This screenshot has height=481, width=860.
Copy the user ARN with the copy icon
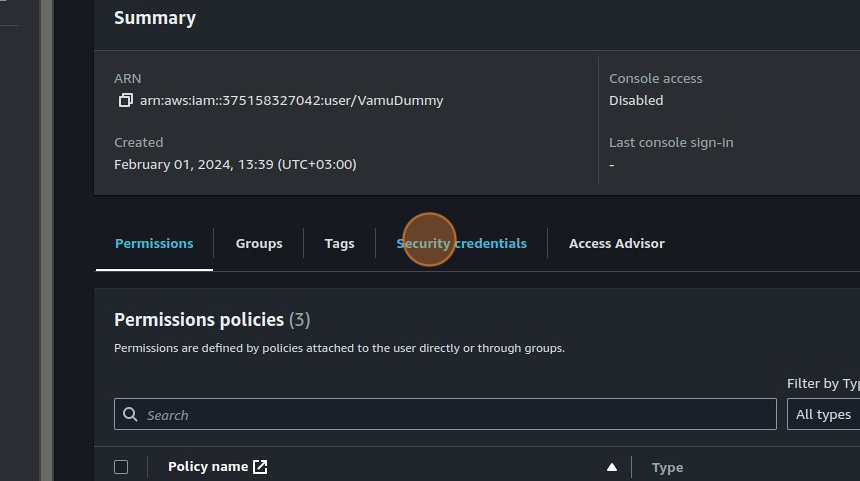(x=125, y=100)
